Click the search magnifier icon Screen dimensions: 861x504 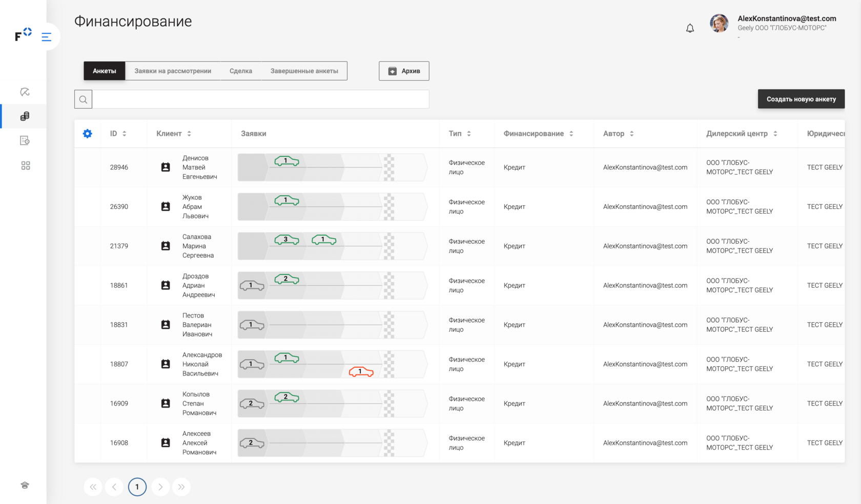coord(84,99)
